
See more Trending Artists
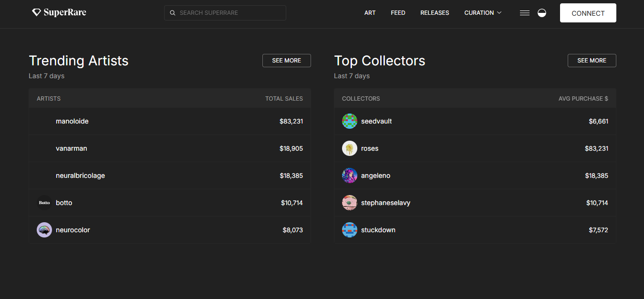pyautogui.click(x=287, y=61)
